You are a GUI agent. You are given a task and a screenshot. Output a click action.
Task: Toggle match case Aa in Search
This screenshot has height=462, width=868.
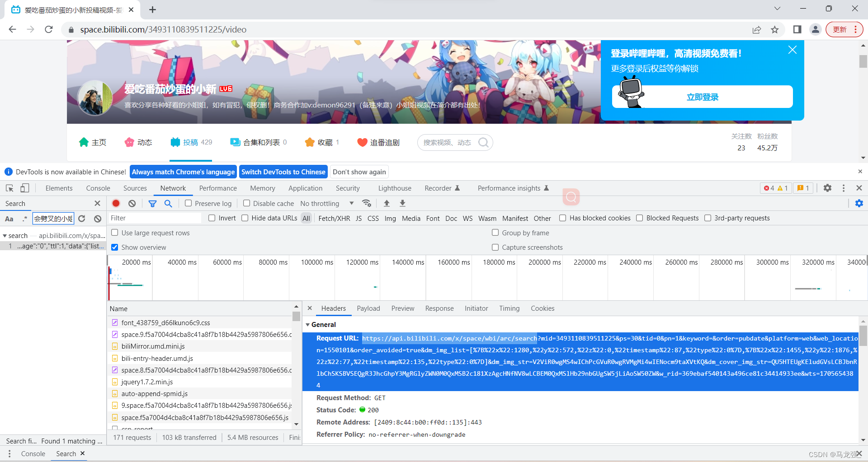click(x=9, y=219)
